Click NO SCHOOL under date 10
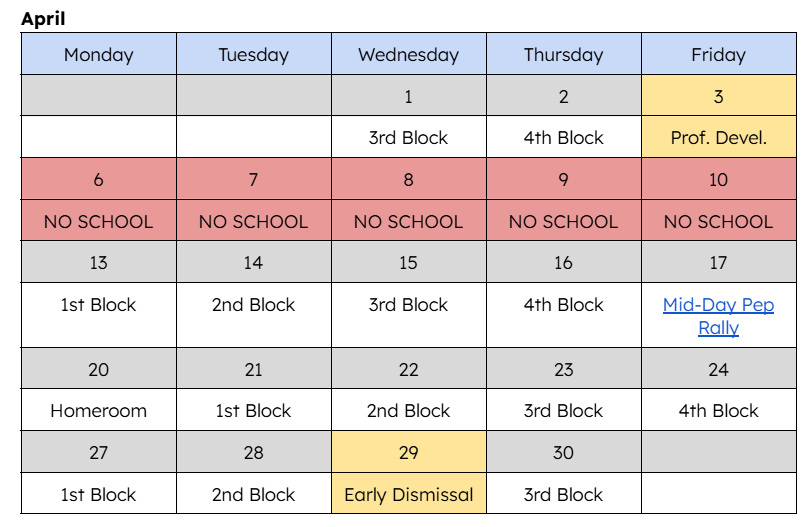809x527 pixels. [718, 222]
